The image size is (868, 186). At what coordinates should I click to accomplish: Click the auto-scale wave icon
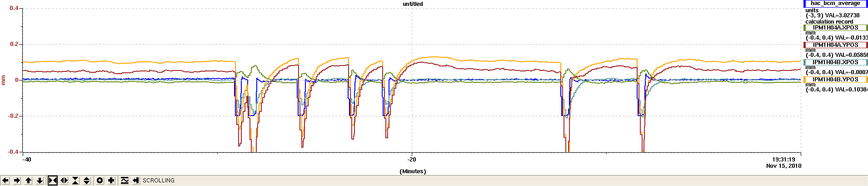[x=125, y=181]
